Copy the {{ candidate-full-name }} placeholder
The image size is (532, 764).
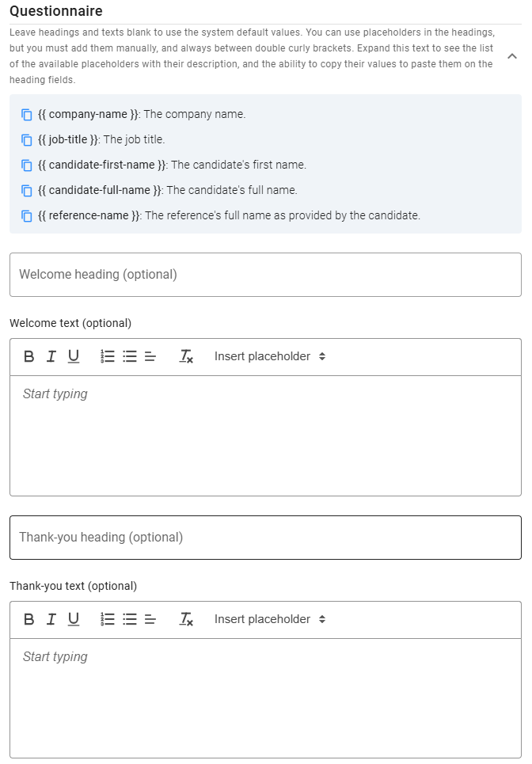tap(25, 190)
